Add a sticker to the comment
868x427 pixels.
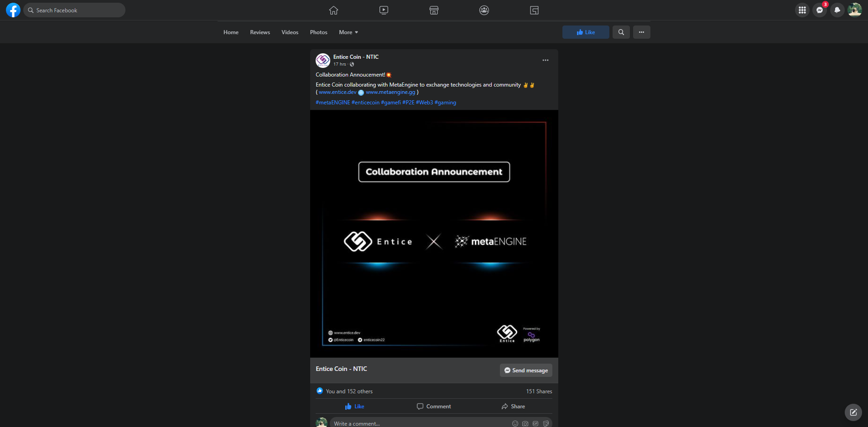point(546,424)
